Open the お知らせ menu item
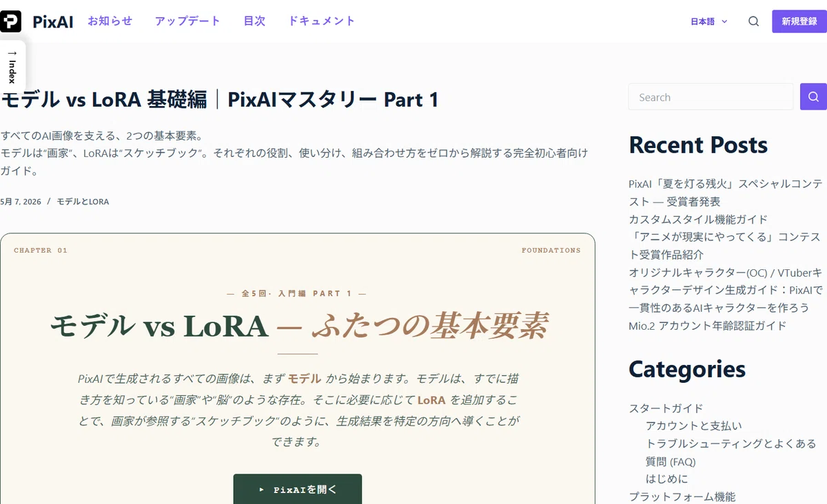This screenshot has width=827, height=504. (x=110, y=21)
